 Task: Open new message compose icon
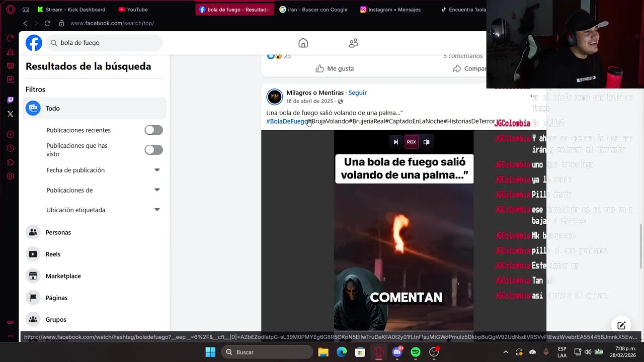coord(621,325)
